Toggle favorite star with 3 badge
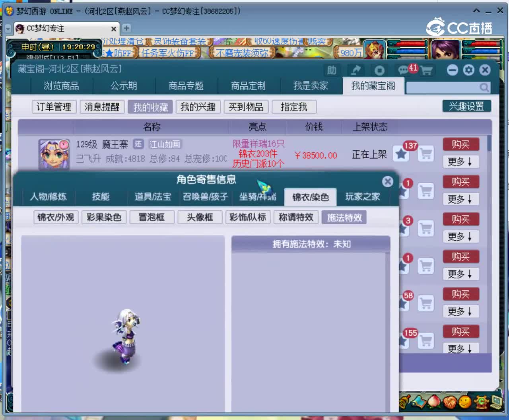The width and height of the screenshot is (509, 420). pos(403,228)
